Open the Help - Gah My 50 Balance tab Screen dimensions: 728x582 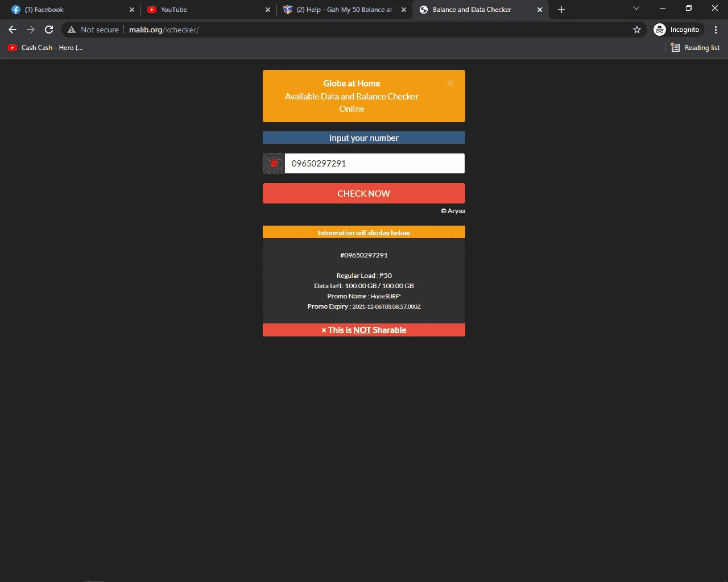point(343,10)
